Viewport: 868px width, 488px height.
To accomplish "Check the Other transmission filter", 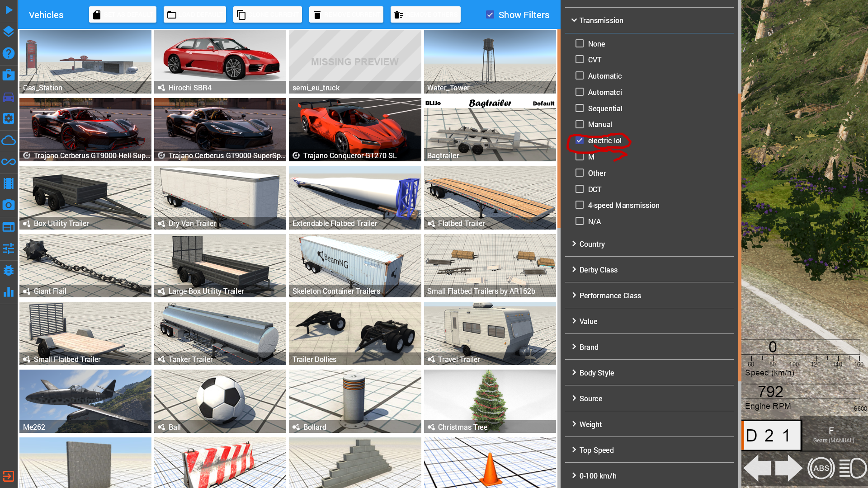I will click(x=580, y=173).
